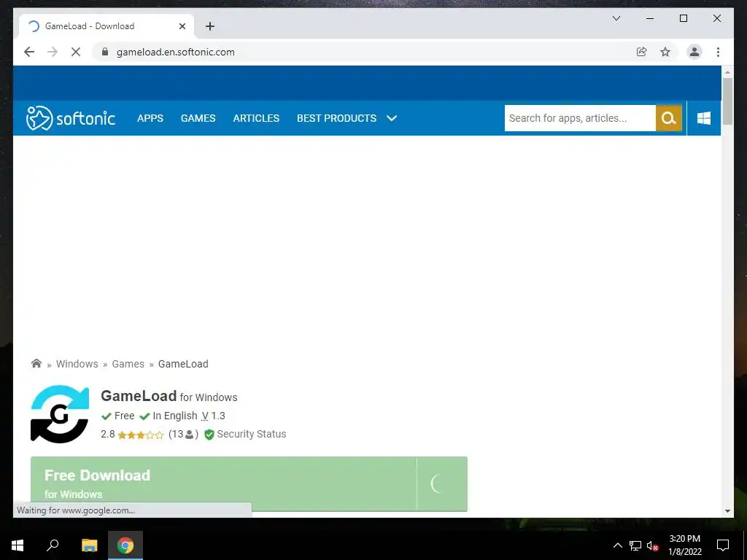This screenshot has height=560, width=747.
Task: Open the Windows Start menu
Action: [x=18, y=545]
